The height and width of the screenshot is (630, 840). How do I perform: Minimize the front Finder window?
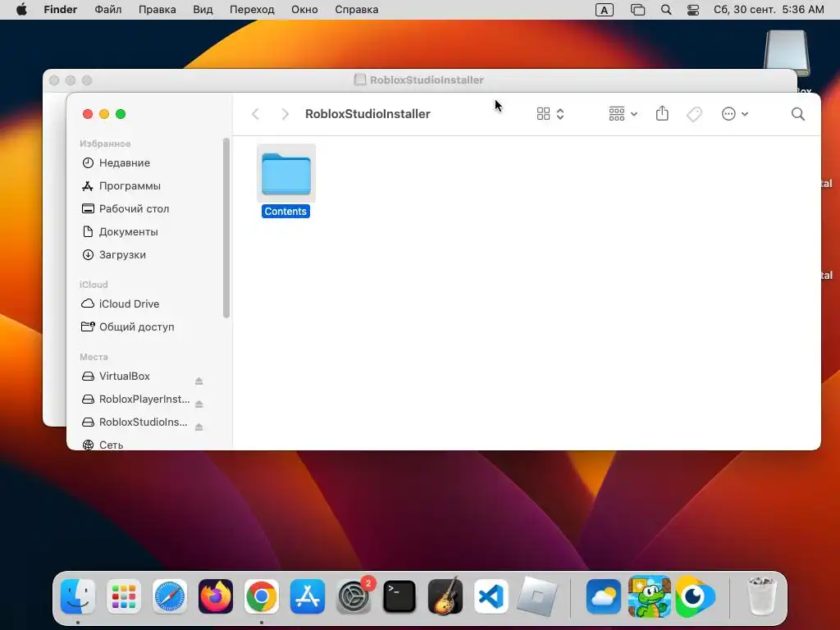point(104,113)
